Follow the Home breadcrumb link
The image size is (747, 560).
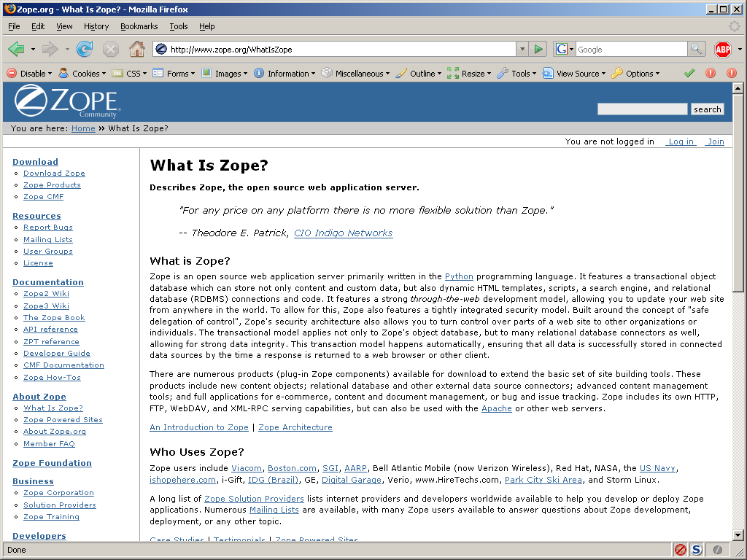click(83, 128)
